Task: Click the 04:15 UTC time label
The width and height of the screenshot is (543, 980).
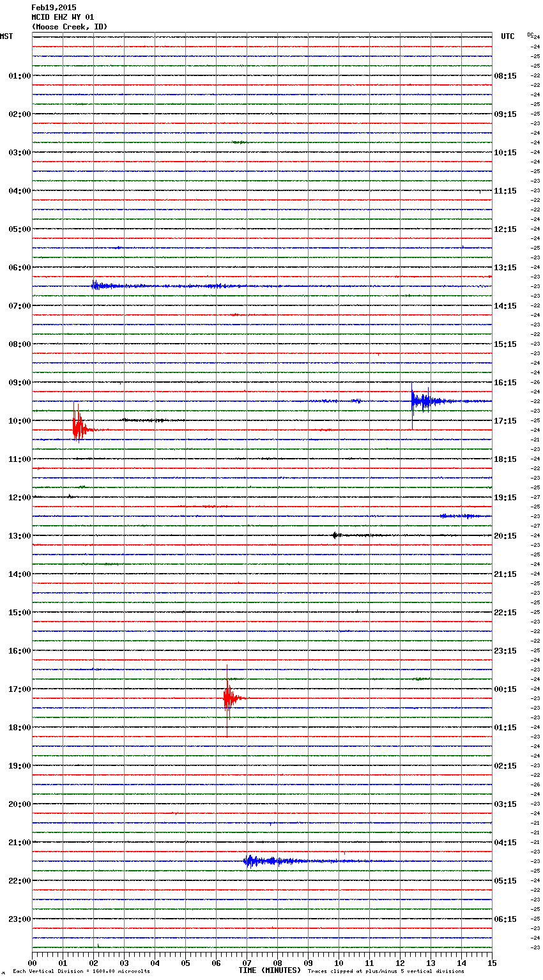Action: pyautogui.click(x=505, y=843)
